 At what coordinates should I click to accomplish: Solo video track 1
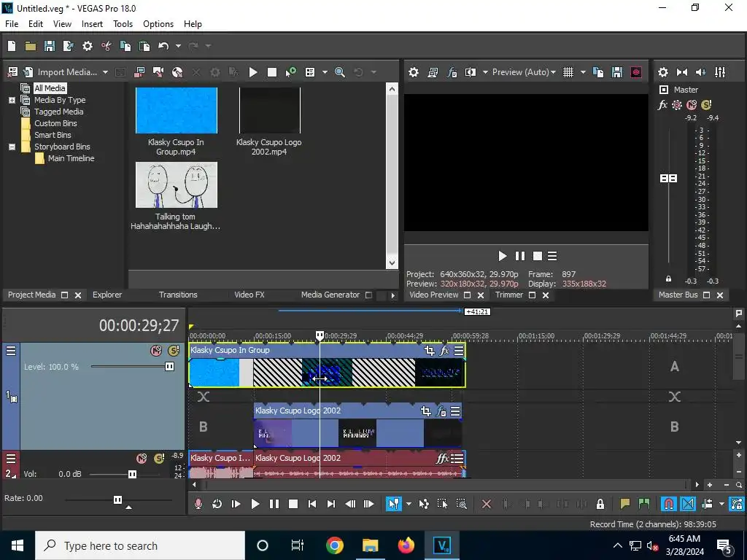pyautogui.click(x=174, y=351)
